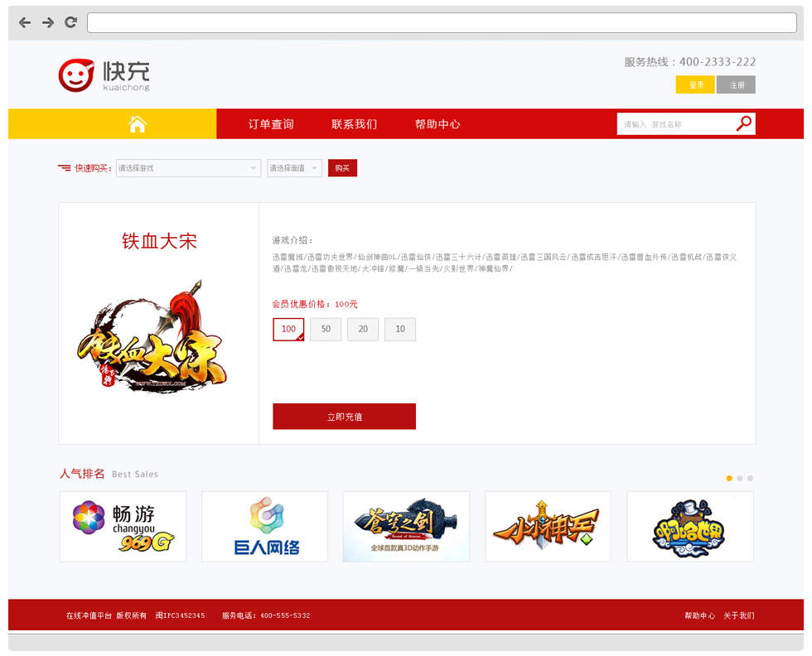This screenshot has width=812, height=656.
Task: Click the footer 帮助中心 link
Action: pyautogui.click(x=699, y=615)
